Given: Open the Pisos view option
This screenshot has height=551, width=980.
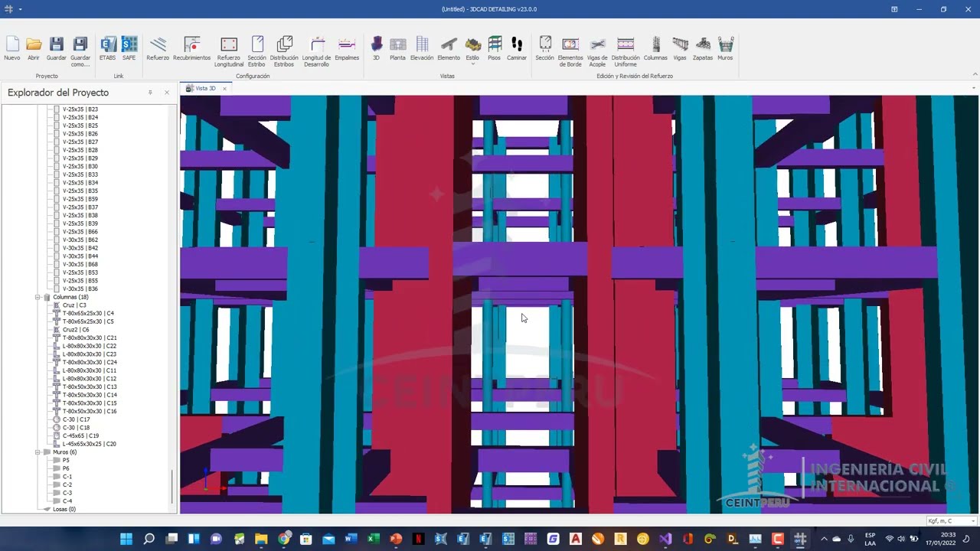Looking at the screenshot, I should coord(495,49).
